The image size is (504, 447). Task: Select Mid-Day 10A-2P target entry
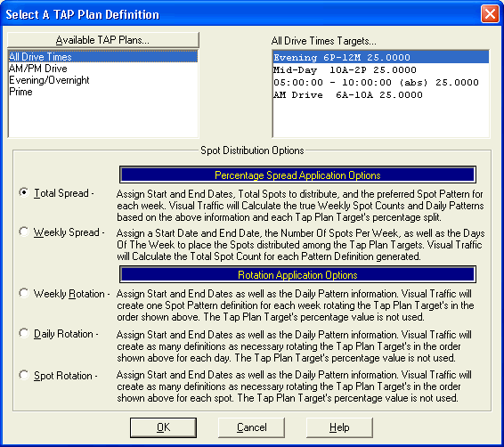(381, 69)
